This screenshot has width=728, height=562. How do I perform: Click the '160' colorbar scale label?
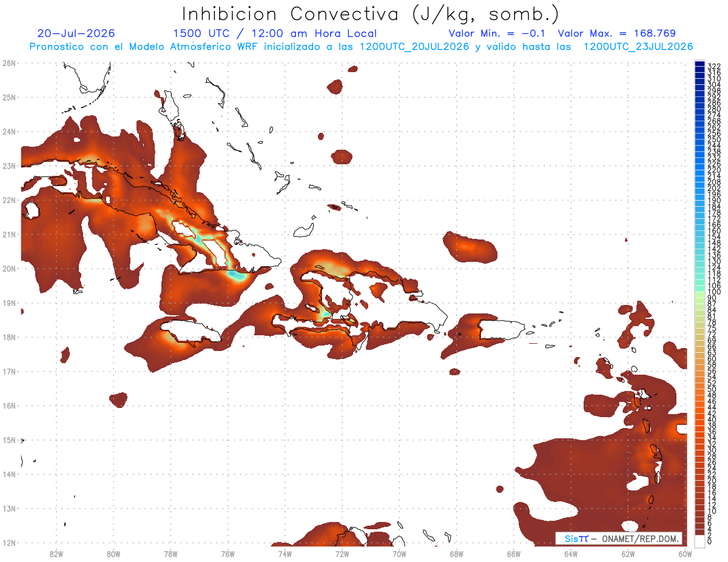714,231
